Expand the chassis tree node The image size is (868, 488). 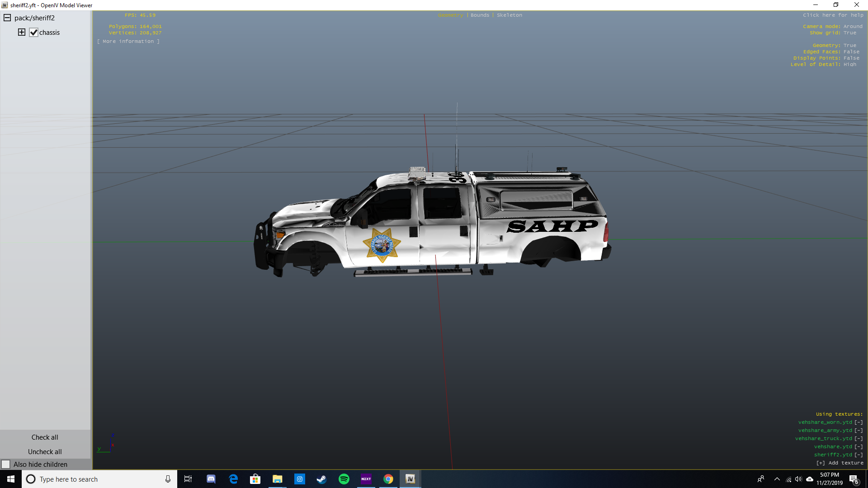tap(22, 32)
